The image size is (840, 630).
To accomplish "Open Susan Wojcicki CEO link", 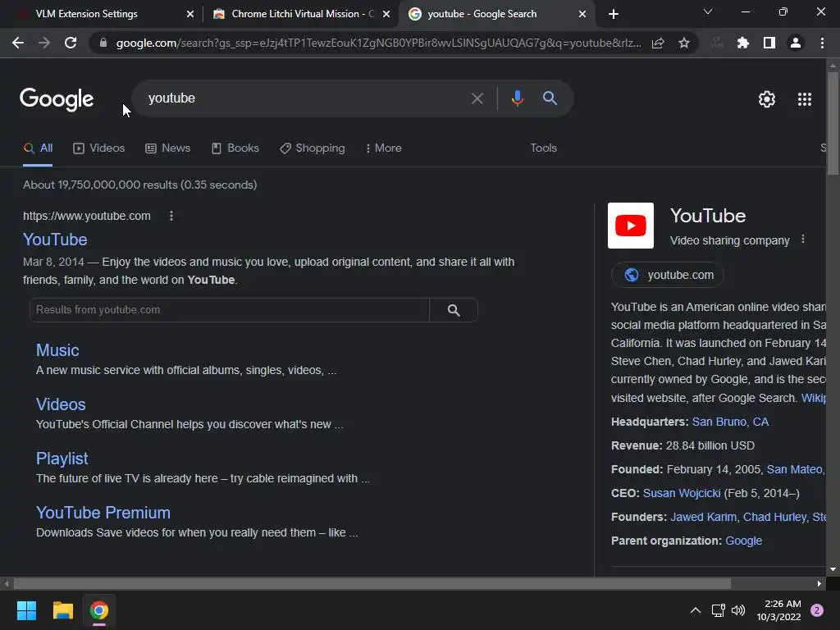I will point(682,493).
